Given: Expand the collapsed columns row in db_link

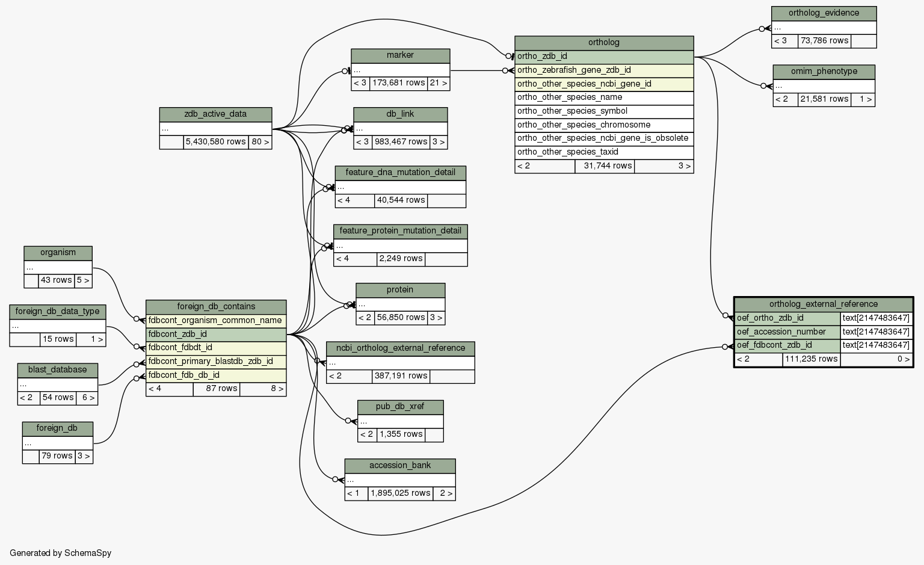Looking at the screenshot, I should (x=400, y=129).
